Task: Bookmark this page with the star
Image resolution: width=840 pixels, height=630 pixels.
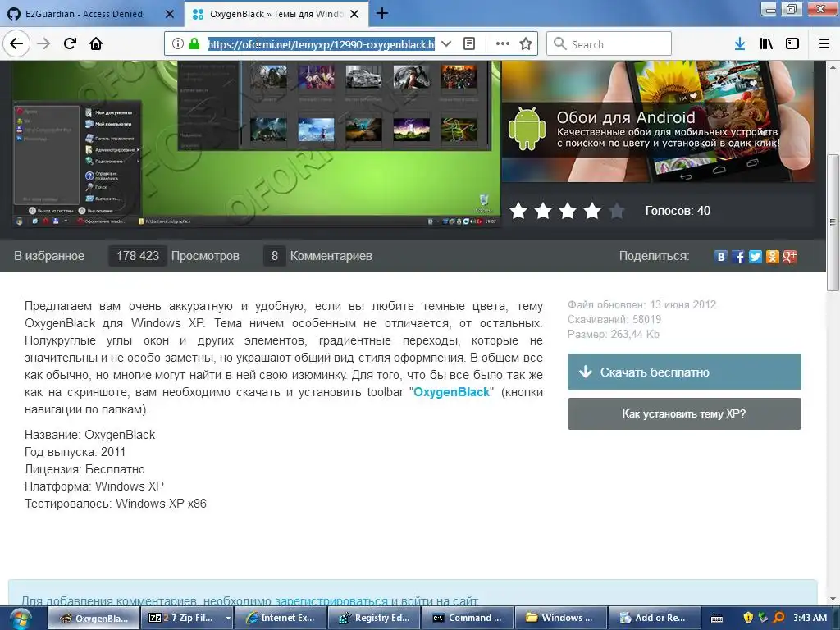Action: pyautogui.click(x=526, y=44)
